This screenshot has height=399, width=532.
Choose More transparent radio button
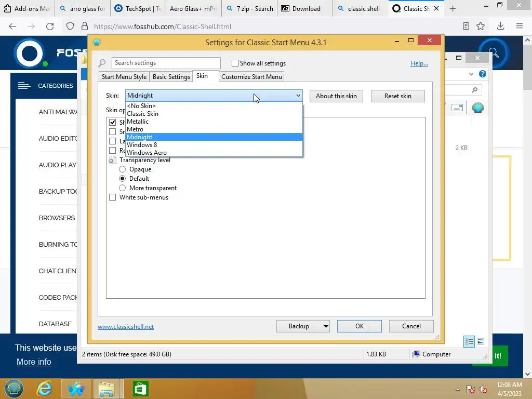122,188
